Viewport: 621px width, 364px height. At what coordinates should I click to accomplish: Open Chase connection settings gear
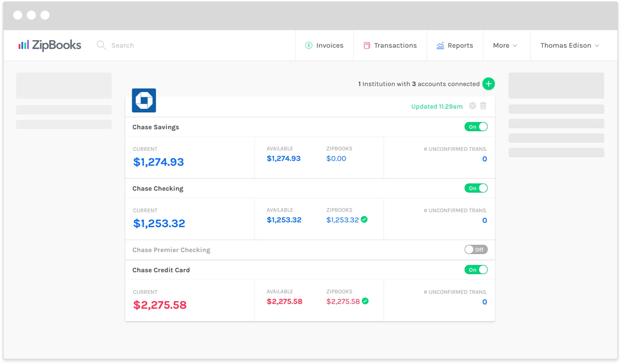472,106
